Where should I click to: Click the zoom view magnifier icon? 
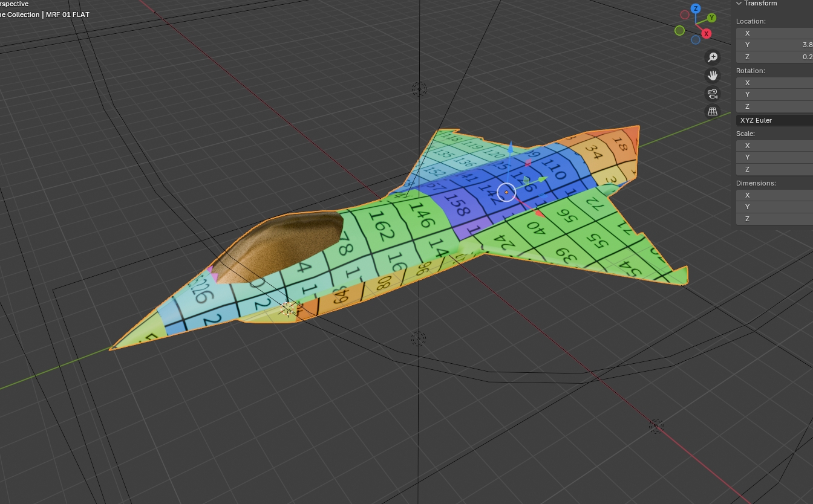pos(713,57)
